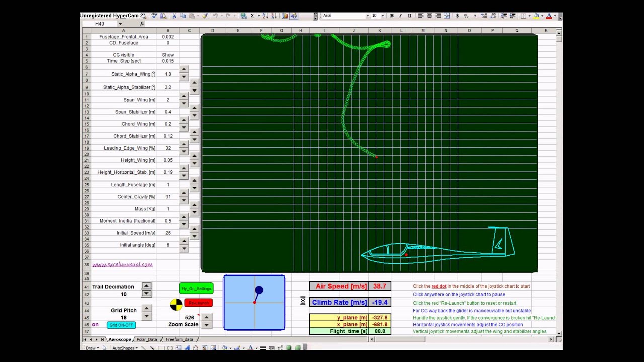The width and height of the screenshot is (644, 362).
Task: Center align cell text
Action: 429,16
